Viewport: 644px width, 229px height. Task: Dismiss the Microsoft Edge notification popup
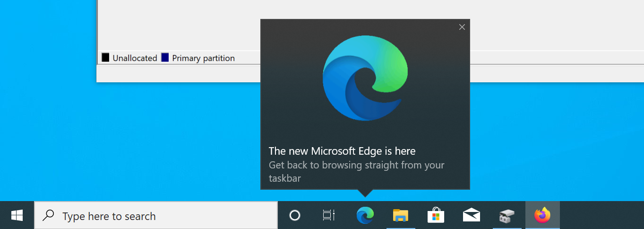click(x=462, y=27)
